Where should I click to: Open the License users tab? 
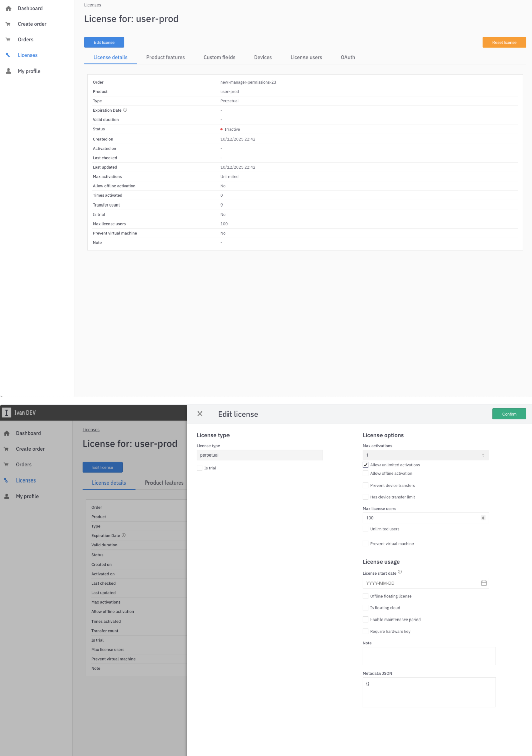[306, 57]
